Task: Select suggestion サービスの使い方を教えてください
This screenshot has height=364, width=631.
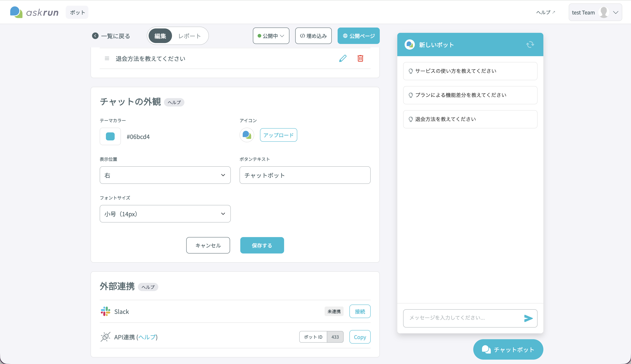Action: pyautogui.click(x=470, y=71)
